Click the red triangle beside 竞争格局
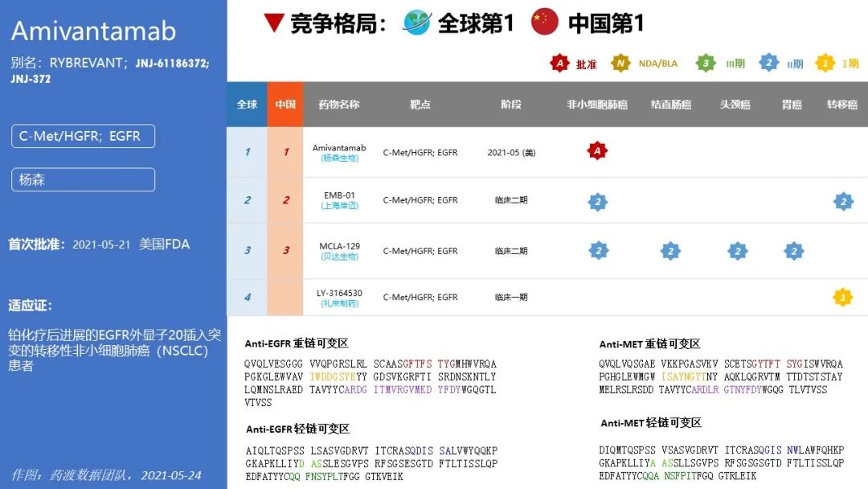Viewport: 868px width, 489px height. pyautogui.click(x=273, y=23)
